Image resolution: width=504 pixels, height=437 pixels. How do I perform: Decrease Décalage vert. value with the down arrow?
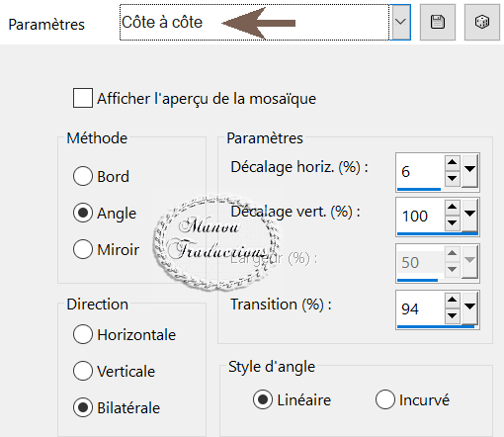453,223
